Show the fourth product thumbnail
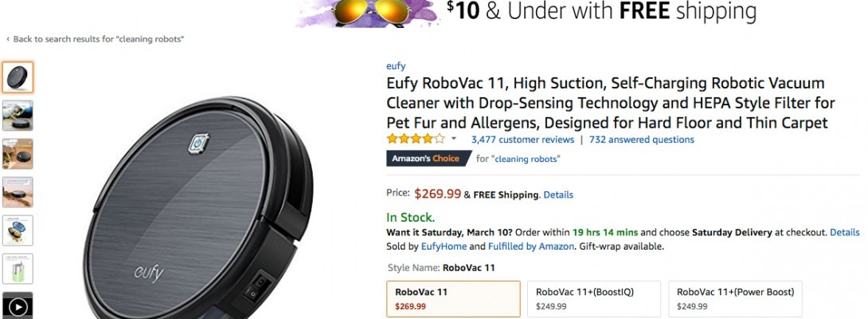The width and height of the screenshot is (868, 319). pos(18,192)
